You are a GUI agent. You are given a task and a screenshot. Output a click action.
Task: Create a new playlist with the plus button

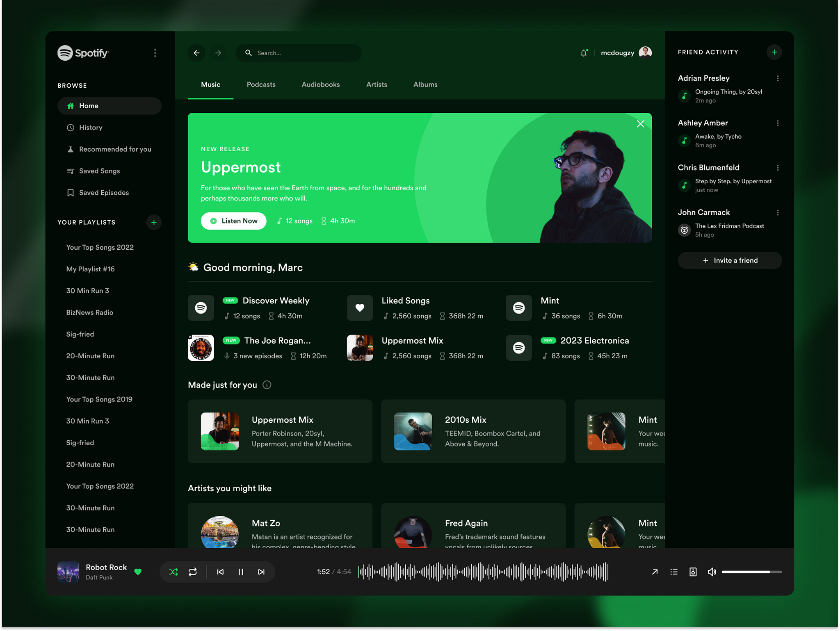pyautogui.click(x=154, y=222)
